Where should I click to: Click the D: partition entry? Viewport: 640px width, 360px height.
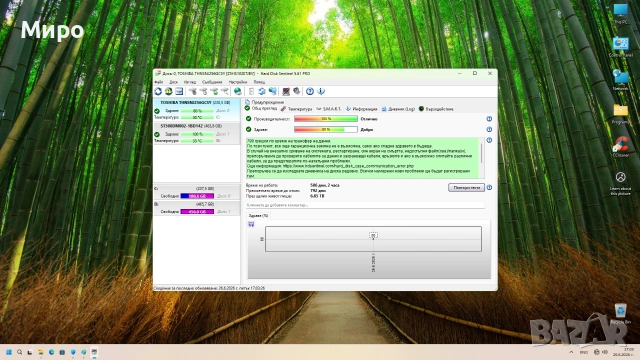197,208
